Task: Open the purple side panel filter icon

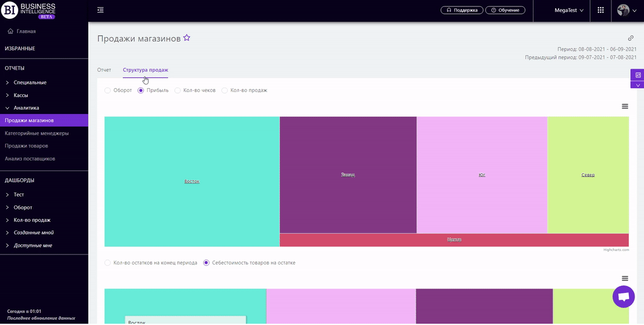Action: coord(638,75)
